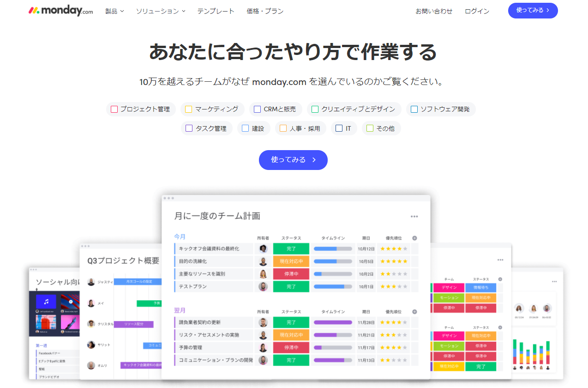Click owner avatar for 目的の洗練化
The width and height of the screenshot is (588, 388).
[263, 261]
